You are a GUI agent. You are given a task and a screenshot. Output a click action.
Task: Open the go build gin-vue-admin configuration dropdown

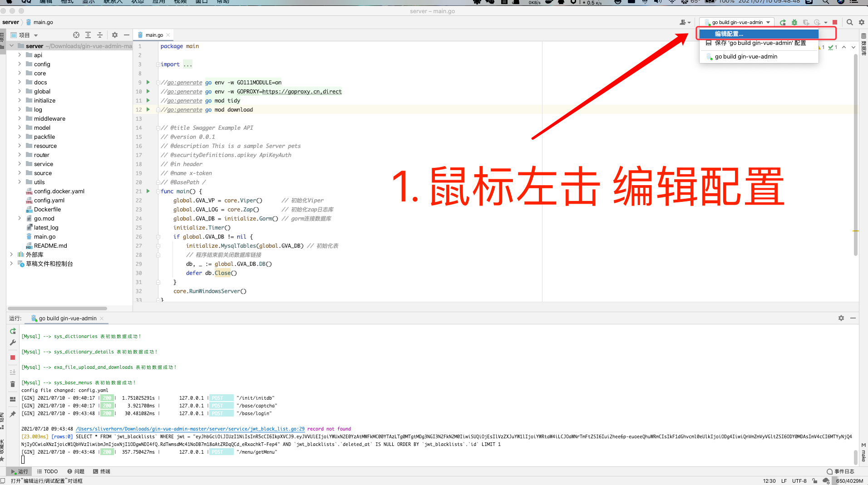point(737,22)
